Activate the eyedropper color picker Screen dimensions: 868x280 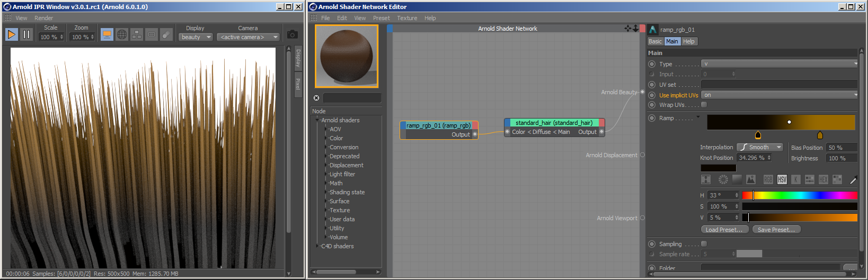(x=853, y=180)
